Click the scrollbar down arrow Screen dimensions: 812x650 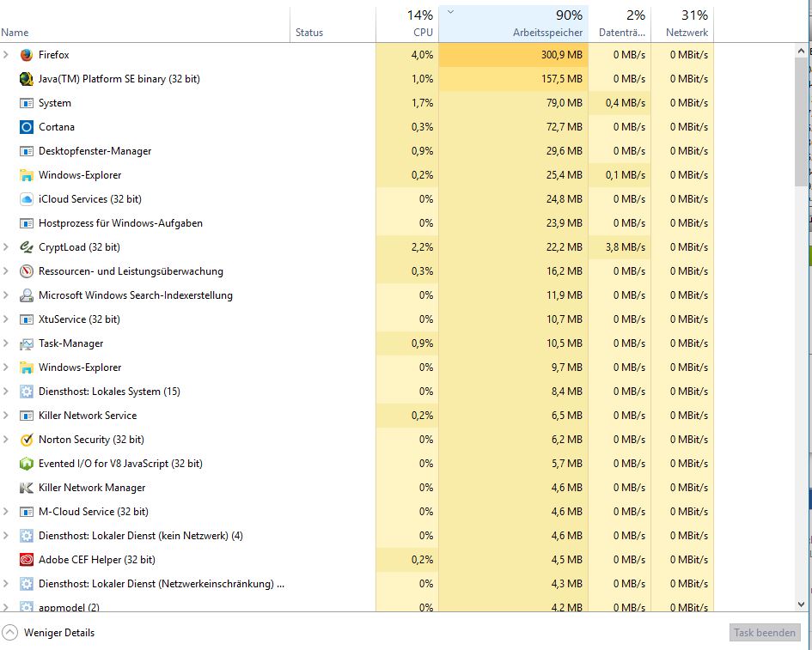801,604
